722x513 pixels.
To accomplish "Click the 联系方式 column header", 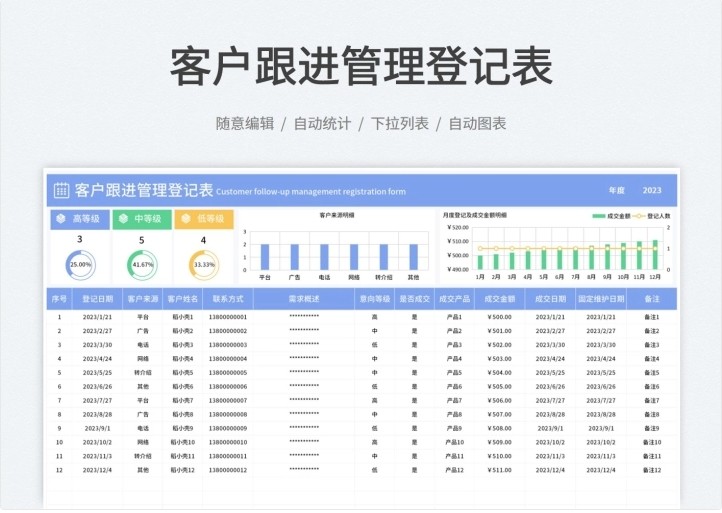I will pyautogui.click(x=228, y=299).
